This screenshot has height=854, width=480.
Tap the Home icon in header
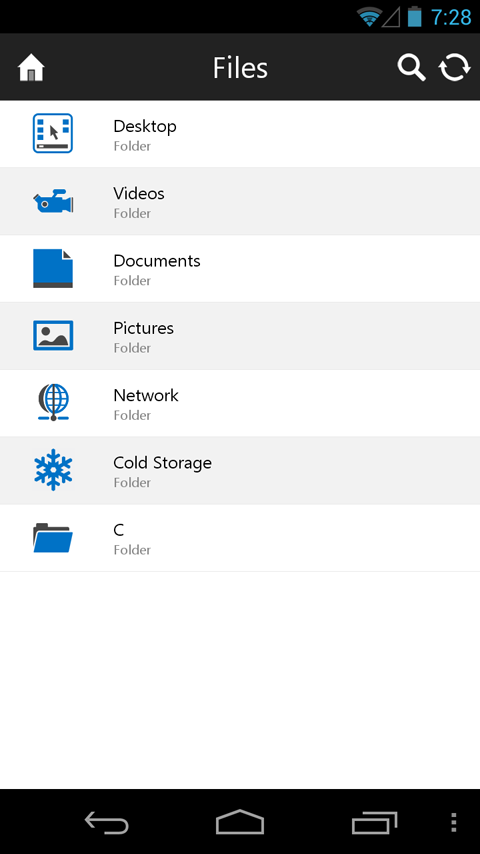click(31, 68)
